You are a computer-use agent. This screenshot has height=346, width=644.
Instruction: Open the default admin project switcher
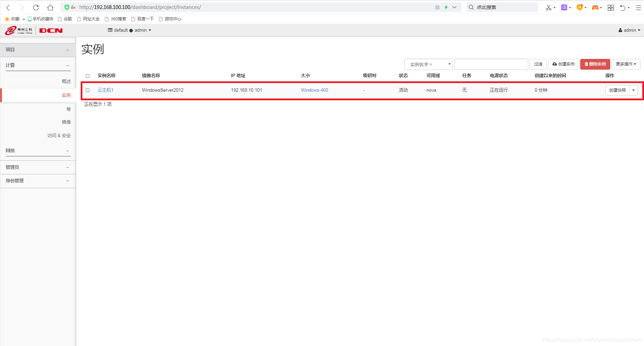point(130,30)
